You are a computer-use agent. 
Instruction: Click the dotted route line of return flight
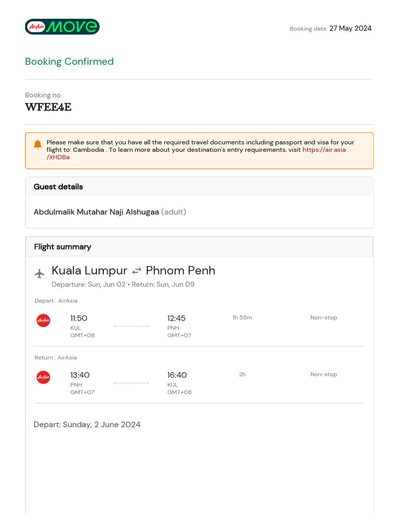(x=131, y=383)
